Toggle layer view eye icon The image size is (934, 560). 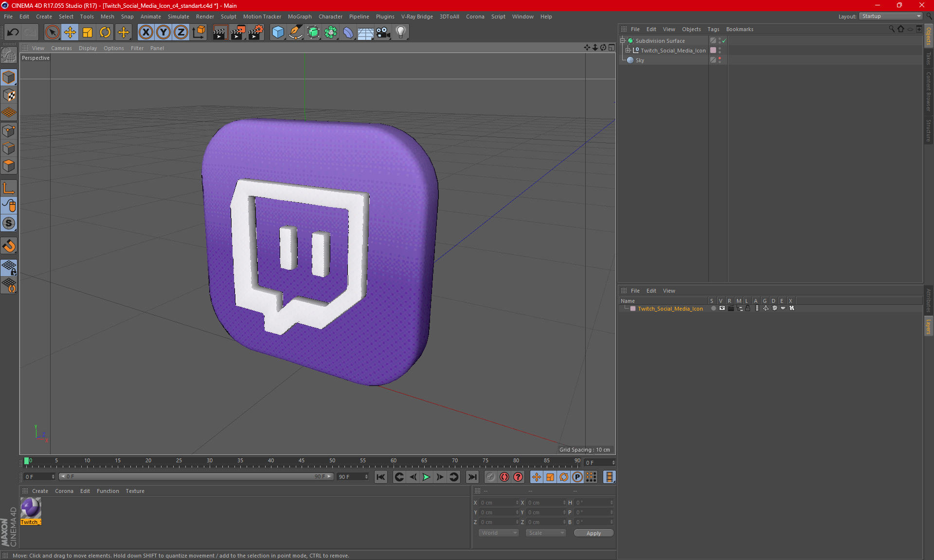tap(722, 308)
